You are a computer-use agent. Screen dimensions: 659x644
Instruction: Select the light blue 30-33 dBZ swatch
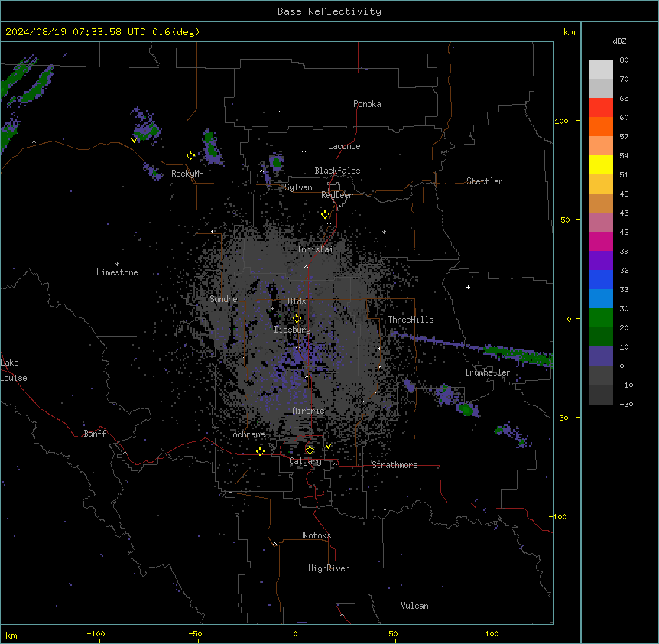601,299
